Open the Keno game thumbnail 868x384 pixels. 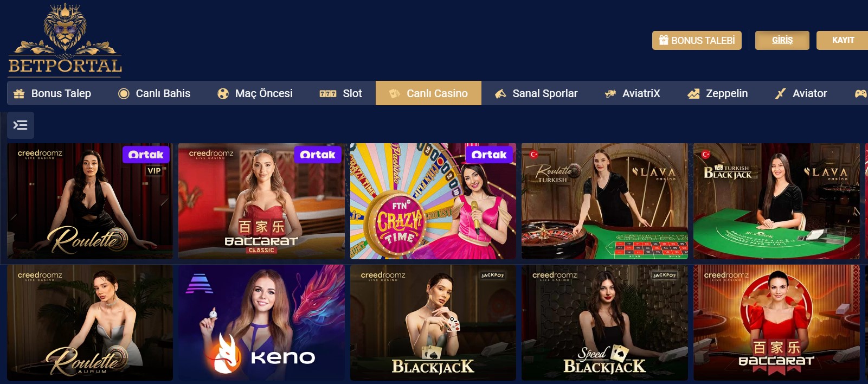click(x=261, y=323)
